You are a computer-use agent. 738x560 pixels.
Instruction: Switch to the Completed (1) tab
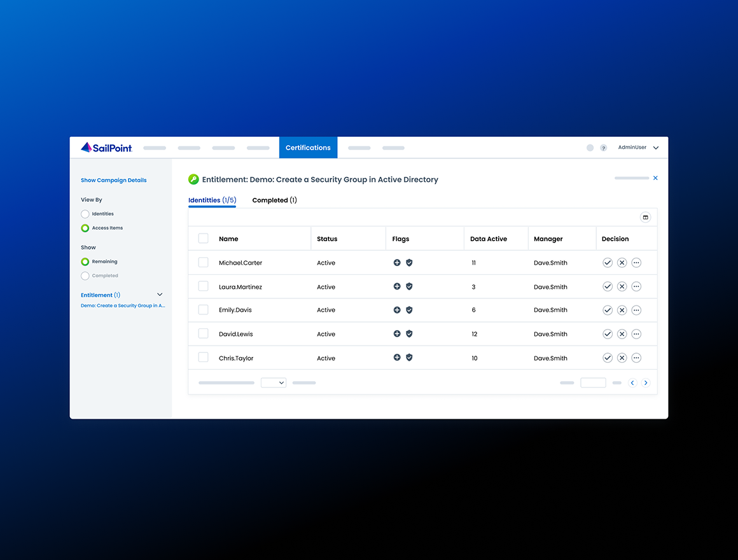click(274, 200)
